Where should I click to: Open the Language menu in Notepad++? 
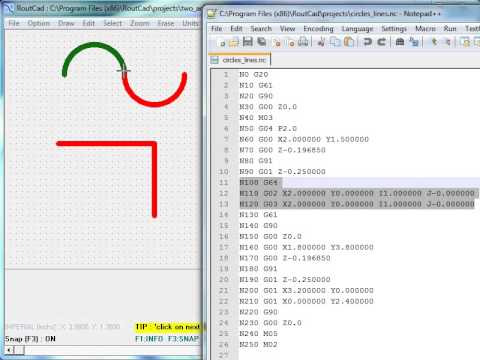(357, 29)
